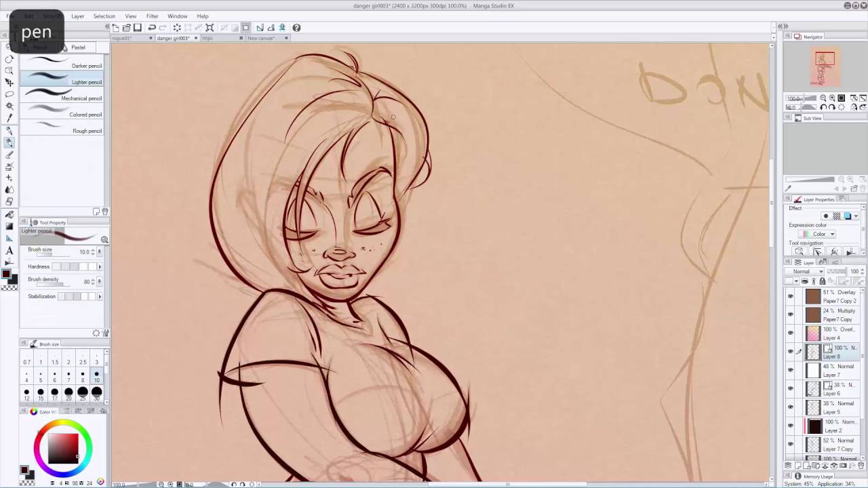Click the Undo icon in the toolbar
The image size is (868, 488).
(152, 27)
